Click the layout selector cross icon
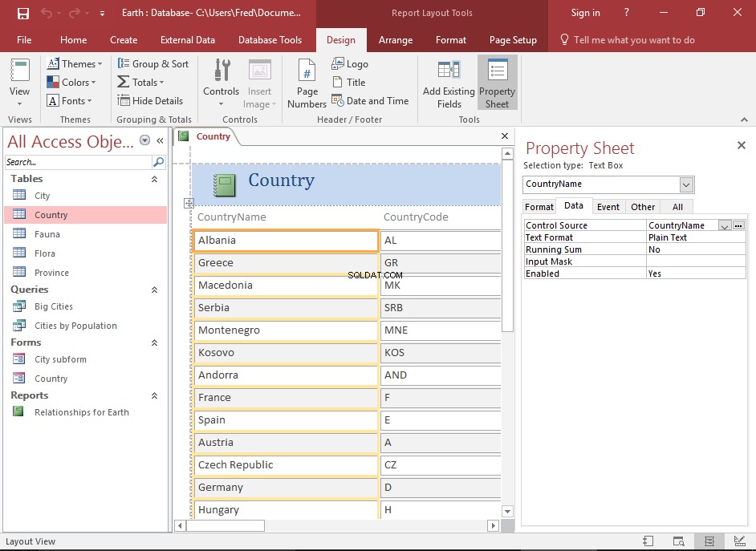 click(x=189, y=203)
